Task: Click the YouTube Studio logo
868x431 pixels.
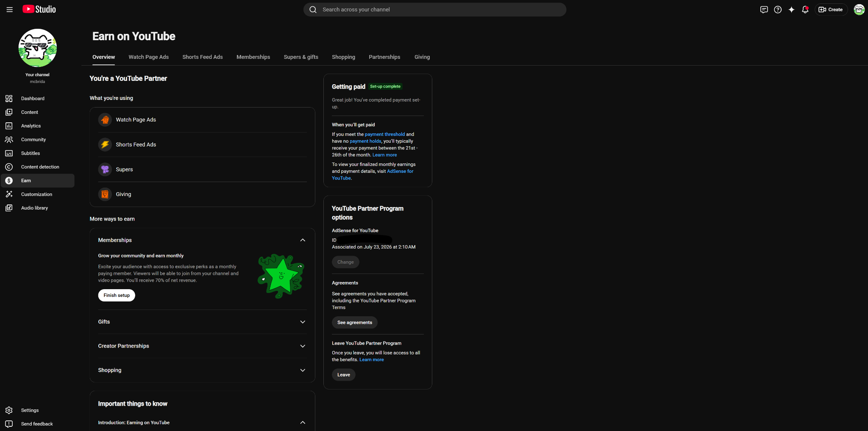Action: [x=39, y=9]
